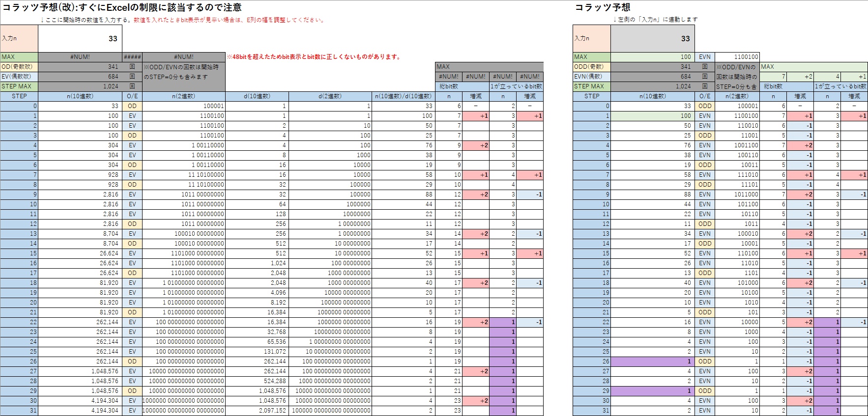868x416 pixels.
Task: Select the 1が立っているbit数 header in コラッツ予想(改)
Action: point(517,86)
